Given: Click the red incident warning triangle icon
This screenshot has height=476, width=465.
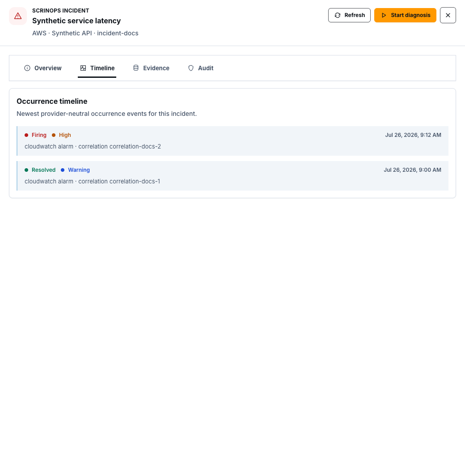Looking at the screenshot, I should (18, 16).
